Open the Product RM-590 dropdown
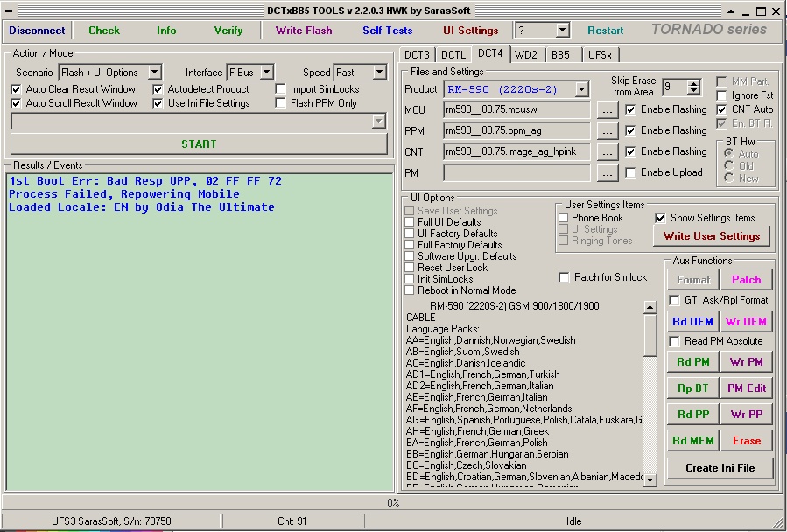The image size is (787, 532). pyautogui.click(x=581, y=89)
